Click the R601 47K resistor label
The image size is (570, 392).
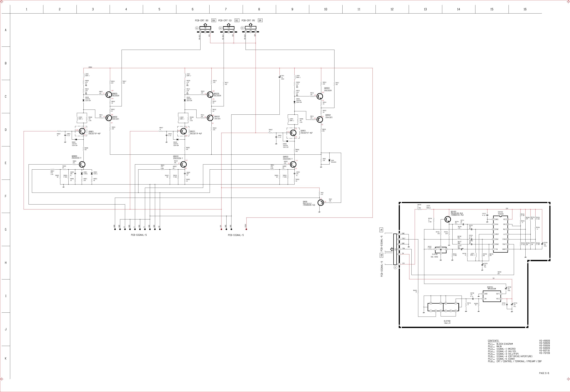point(322,194)
